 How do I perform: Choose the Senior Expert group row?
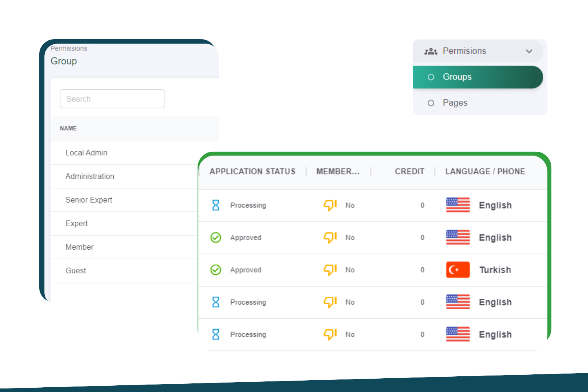point(125,200)
